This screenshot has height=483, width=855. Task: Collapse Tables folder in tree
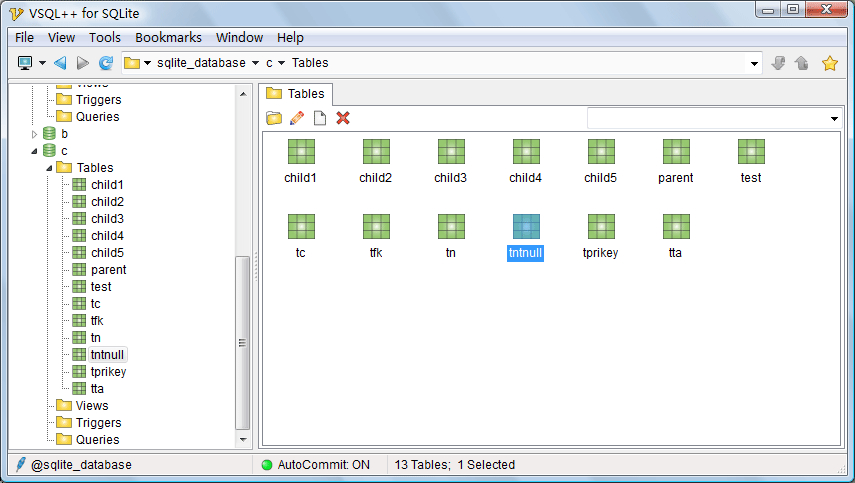[x=49, y=168]
